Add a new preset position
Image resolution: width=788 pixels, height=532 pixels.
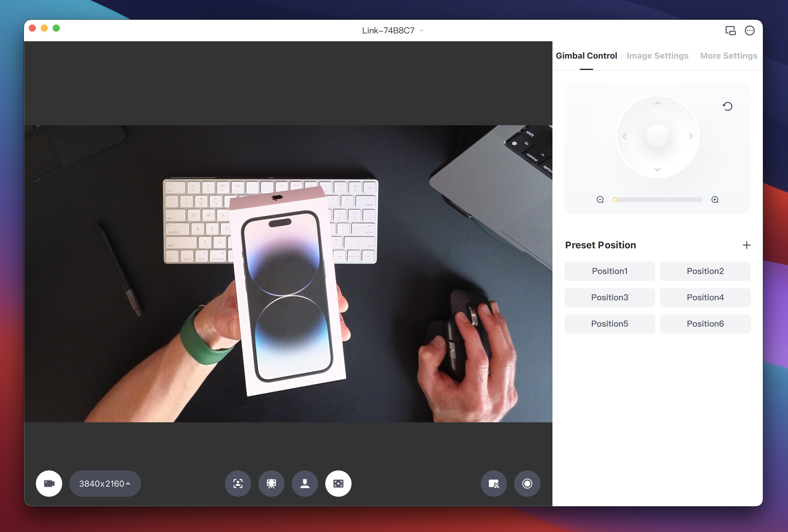(746, 245)
